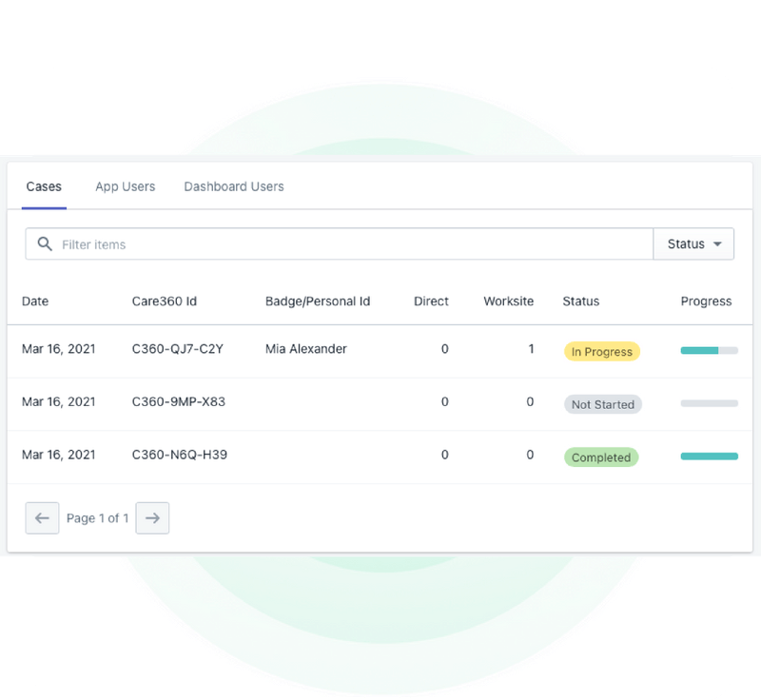Click the Status dropdown chevron
Image resolution: width=761 pixels, height=700 pixels.
tap(716, 243)
